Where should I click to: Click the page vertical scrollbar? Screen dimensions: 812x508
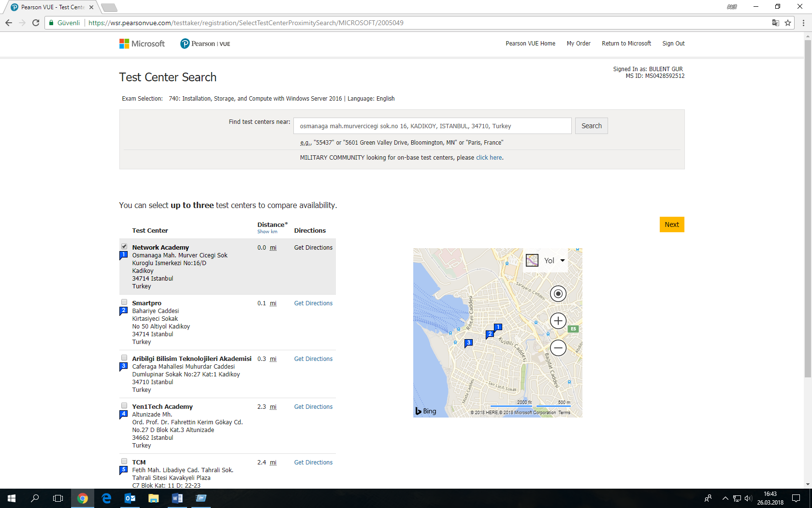tap(808, 208)
